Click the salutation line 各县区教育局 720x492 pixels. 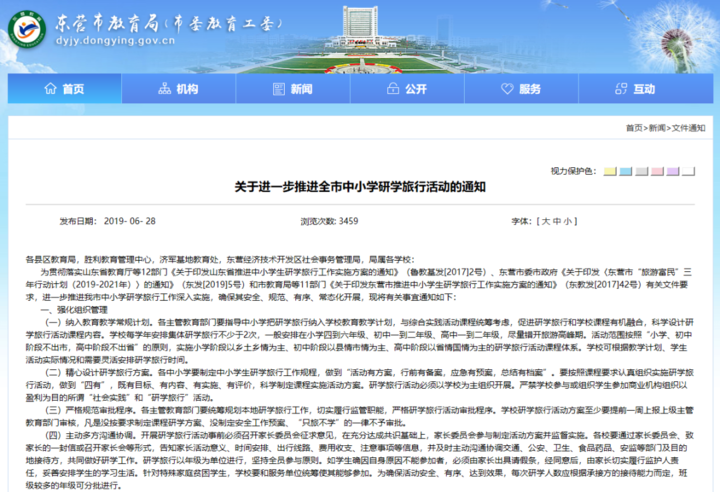220,260
